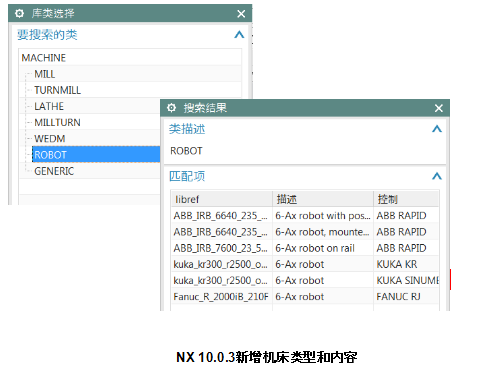
Task: Select MACHINE root node in class tree
Action: click(44, 58)
